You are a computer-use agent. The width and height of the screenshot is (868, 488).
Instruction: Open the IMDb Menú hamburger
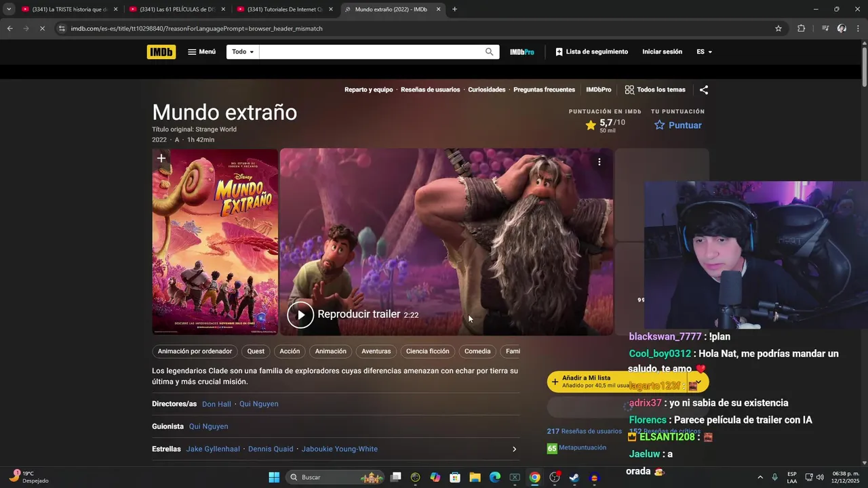(x=202, y=52)
